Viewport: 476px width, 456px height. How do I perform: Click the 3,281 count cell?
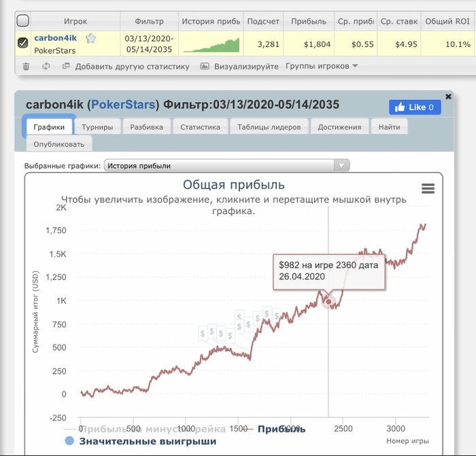[263, 43]
